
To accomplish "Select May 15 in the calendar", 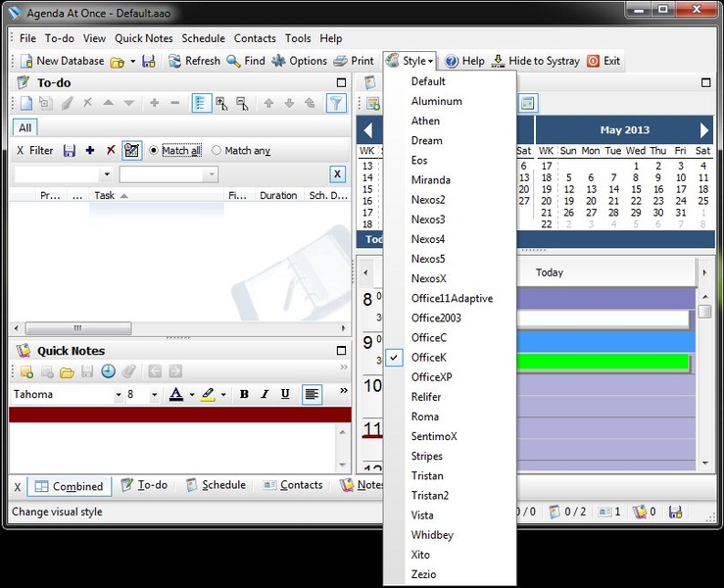I will point(636,189).
